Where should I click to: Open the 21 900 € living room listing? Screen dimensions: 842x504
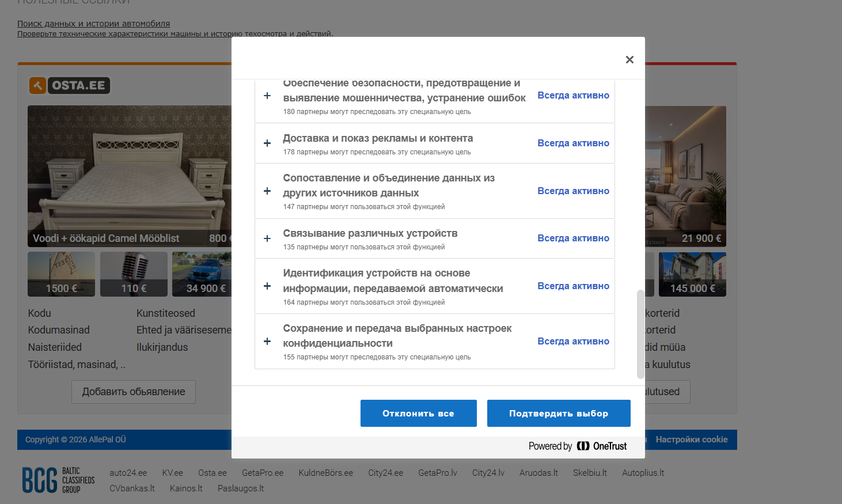(x=685, y=176)
